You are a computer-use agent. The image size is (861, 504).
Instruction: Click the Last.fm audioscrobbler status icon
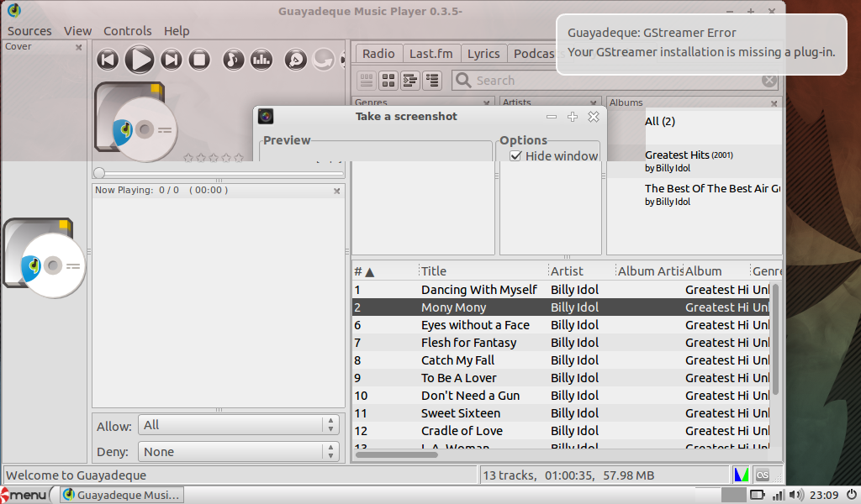(x=763, y=475)
